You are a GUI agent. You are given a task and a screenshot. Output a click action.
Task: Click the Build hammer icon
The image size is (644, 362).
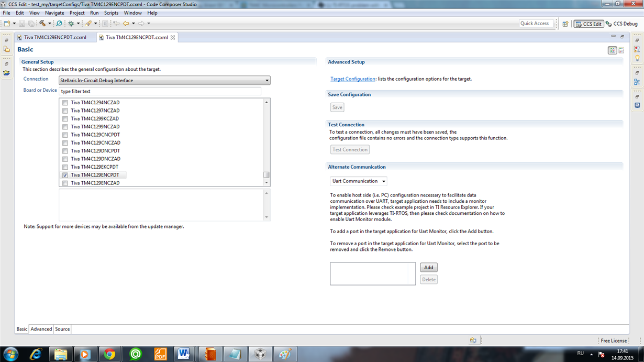pos(42,24)
